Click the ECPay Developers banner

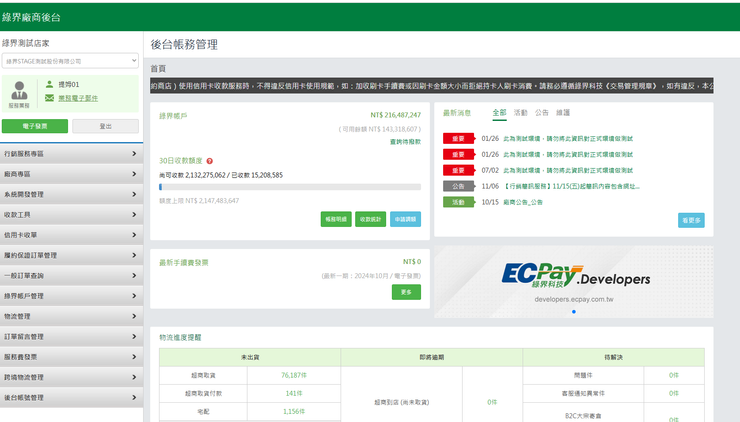(573, 282)
